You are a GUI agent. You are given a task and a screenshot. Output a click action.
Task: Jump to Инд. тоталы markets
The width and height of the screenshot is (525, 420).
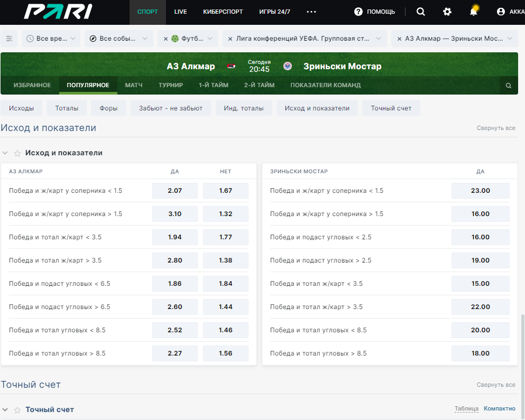(244, 108)
